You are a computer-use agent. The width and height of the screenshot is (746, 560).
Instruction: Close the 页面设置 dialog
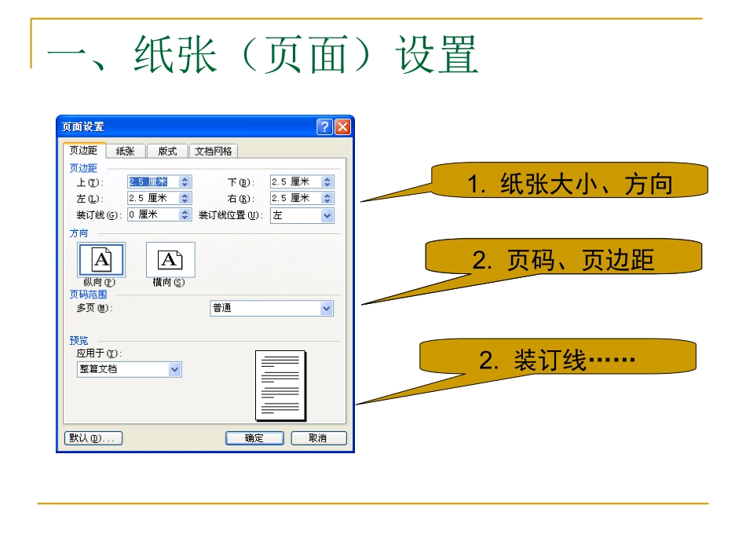(343, 126)
